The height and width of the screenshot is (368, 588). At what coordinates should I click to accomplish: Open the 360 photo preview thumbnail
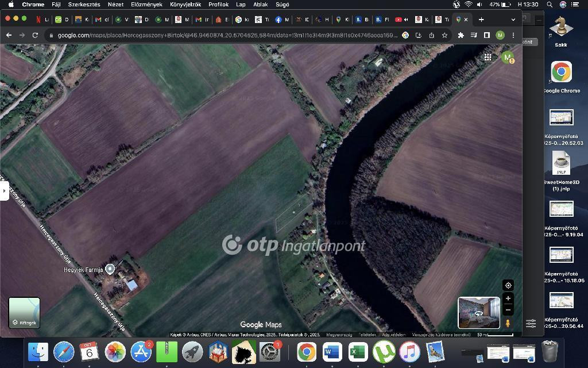[x=478, y=312]
